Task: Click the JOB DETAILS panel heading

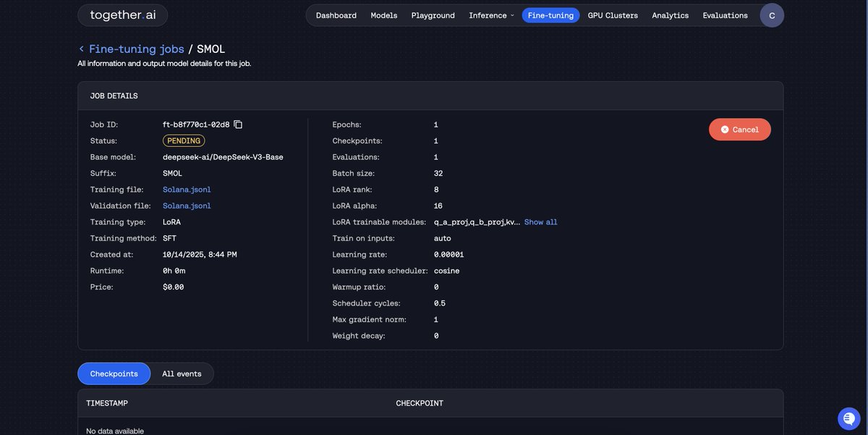Action: point(114,96)
